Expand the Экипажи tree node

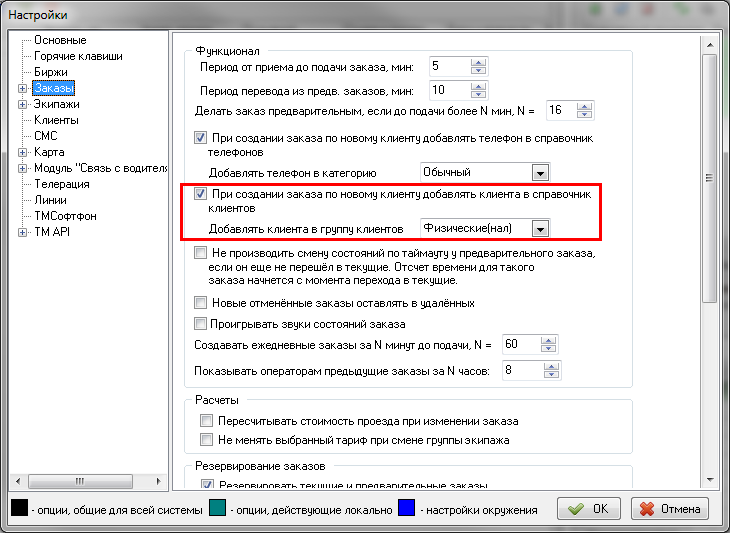pyautogui.click(x=22, y=104)
